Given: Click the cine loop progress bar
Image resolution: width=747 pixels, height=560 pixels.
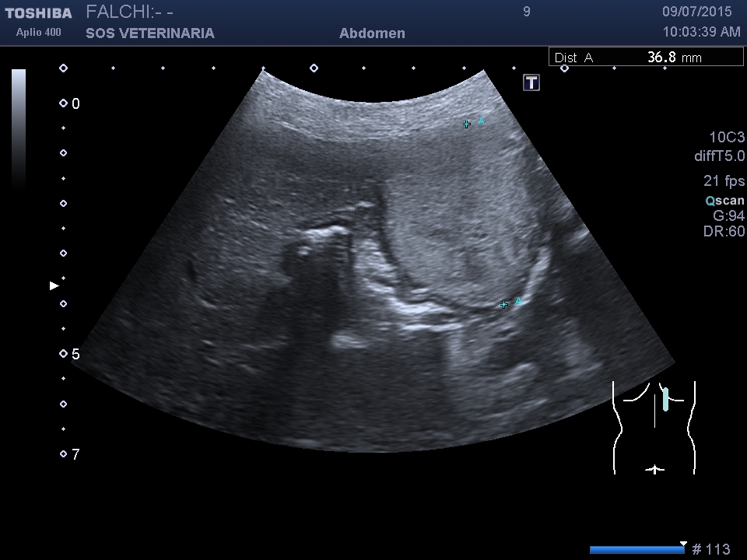Looking at the screenshot, I should pos(637,550).
